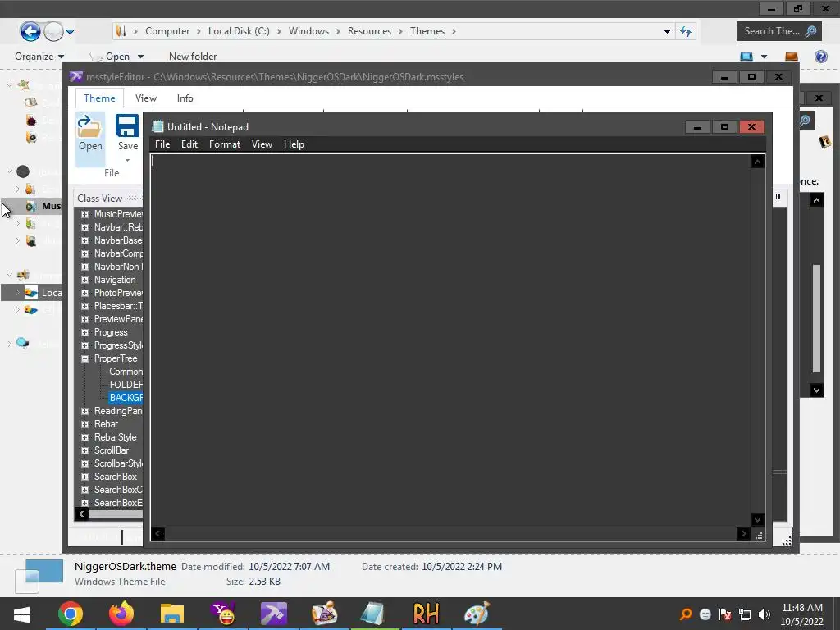
Task: Collapse the ProperTree class node
Action: click(84, 359)
